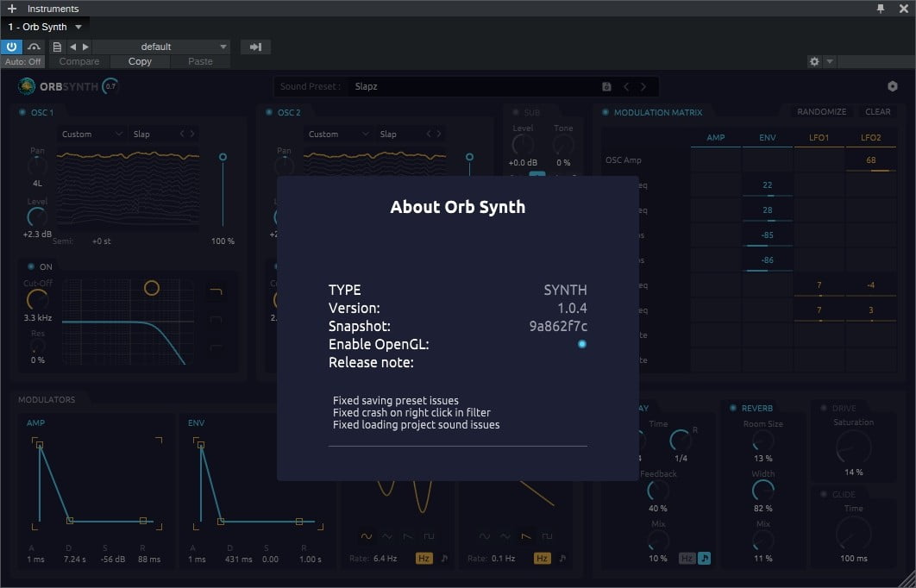Switch 0.1 Hz LFO to note sync

[x=562, y=558]
